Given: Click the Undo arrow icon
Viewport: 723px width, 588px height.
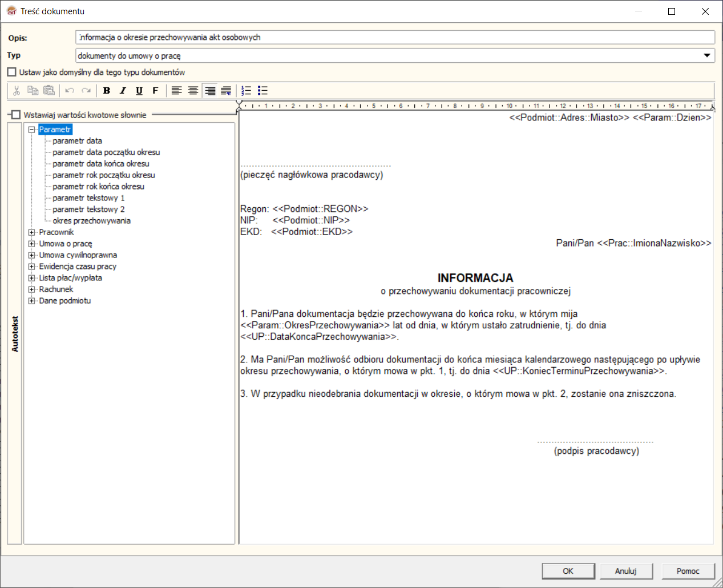Looking at the screenshot, I should point(70,91).
